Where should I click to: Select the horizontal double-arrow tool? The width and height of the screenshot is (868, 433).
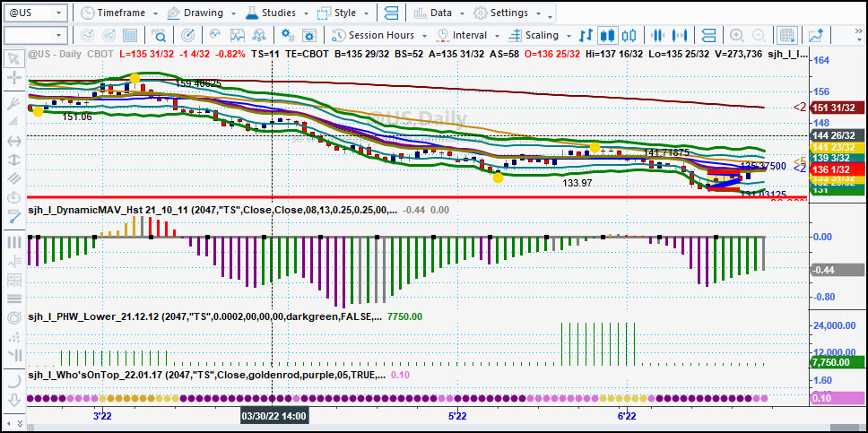(14, 142)
